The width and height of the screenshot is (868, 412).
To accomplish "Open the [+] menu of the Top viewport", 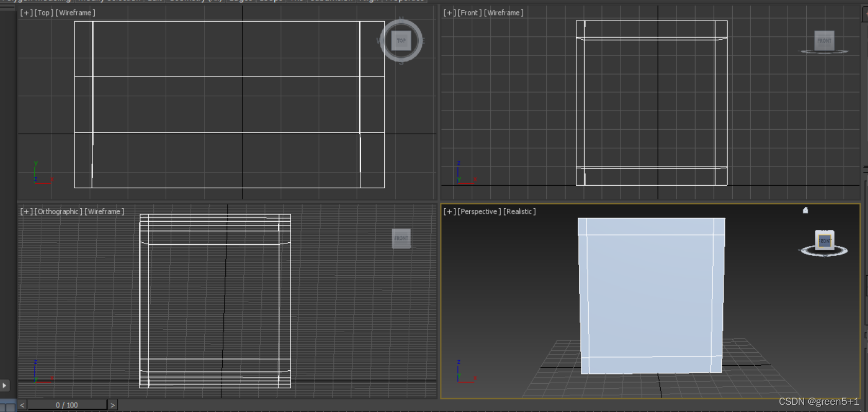I will [x=26, y=12].
